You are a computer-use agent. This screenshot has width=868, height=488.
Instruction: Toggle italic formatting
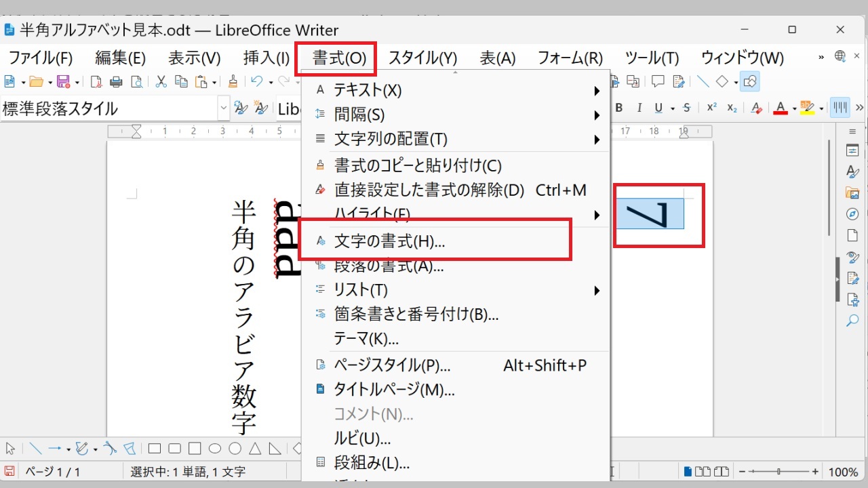[639, 107]
